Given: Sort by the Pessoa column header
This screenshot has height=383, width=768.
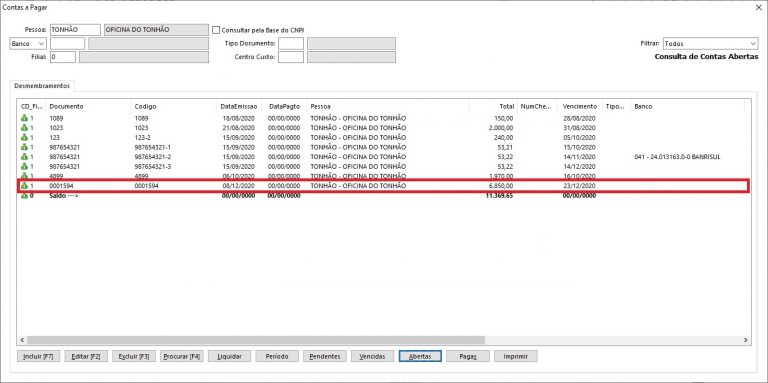Looking at the screenshot, I should [x=387, y=106].
